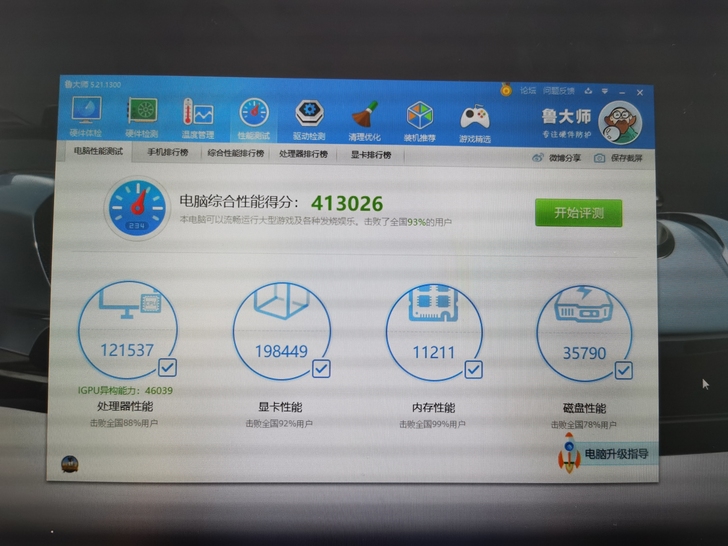Click 击败全国99%用户 text

click(x=432, y=424)
